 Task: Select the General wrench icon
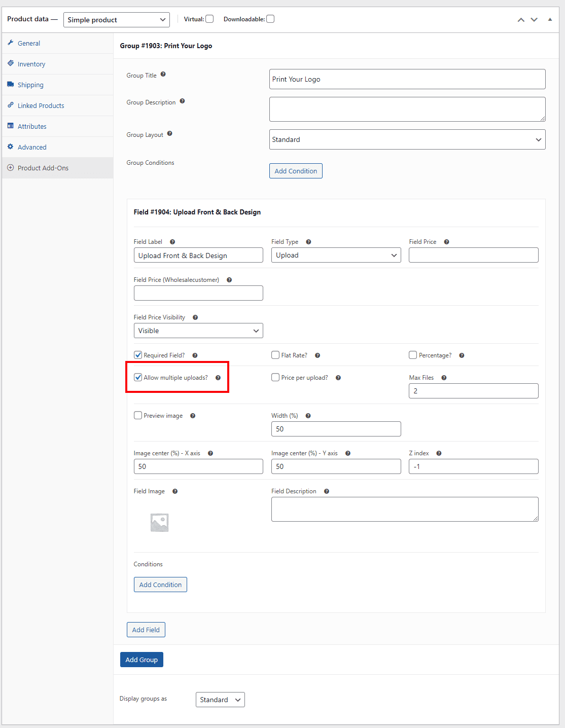click(x=11, y=43)
